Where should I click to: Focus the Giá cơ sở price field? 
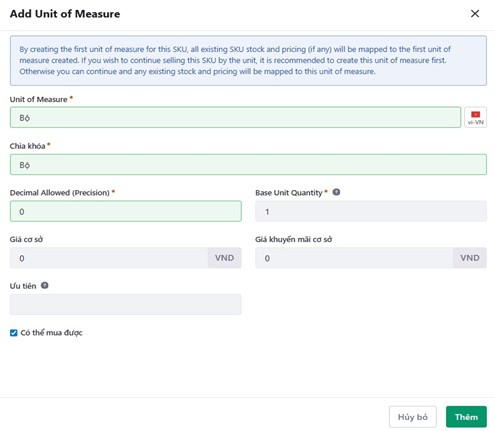pyautogui.click(x=109, y=258)
